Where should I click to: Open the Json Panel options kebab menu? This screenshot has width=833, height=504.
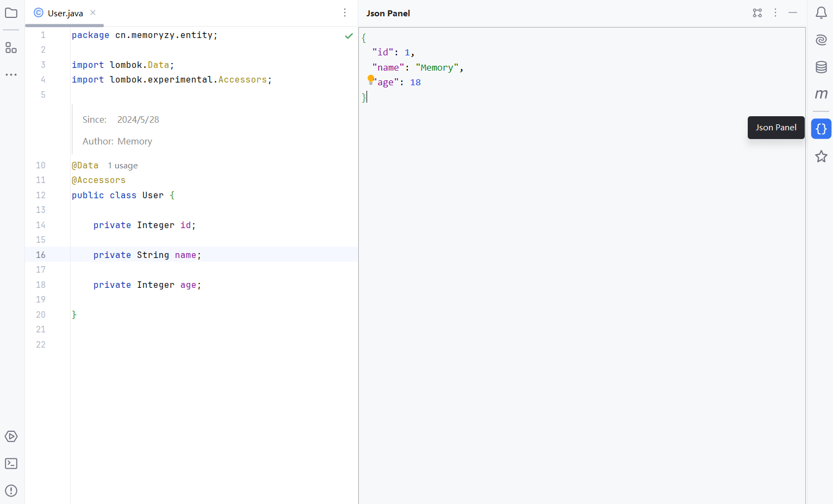pyautogui.click(x=775, y=12)
